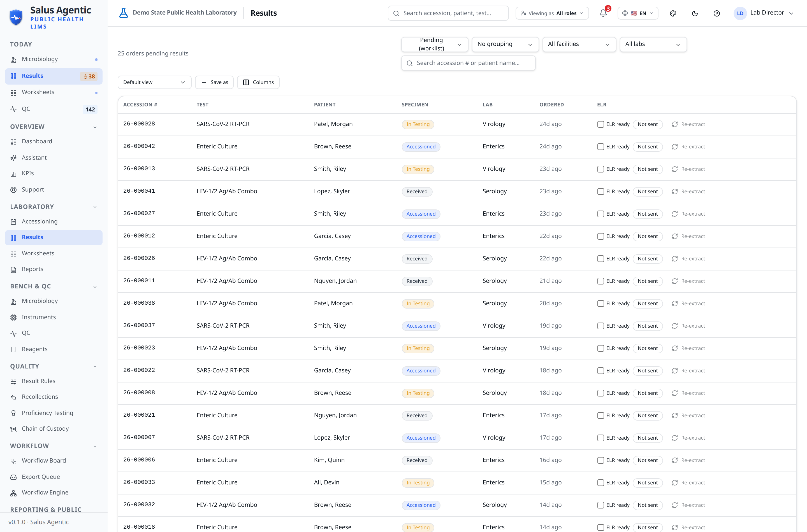This screenshot has width=807, height=532.
Task: Click the Support lifebuoy icon
Action: (13, 190)
